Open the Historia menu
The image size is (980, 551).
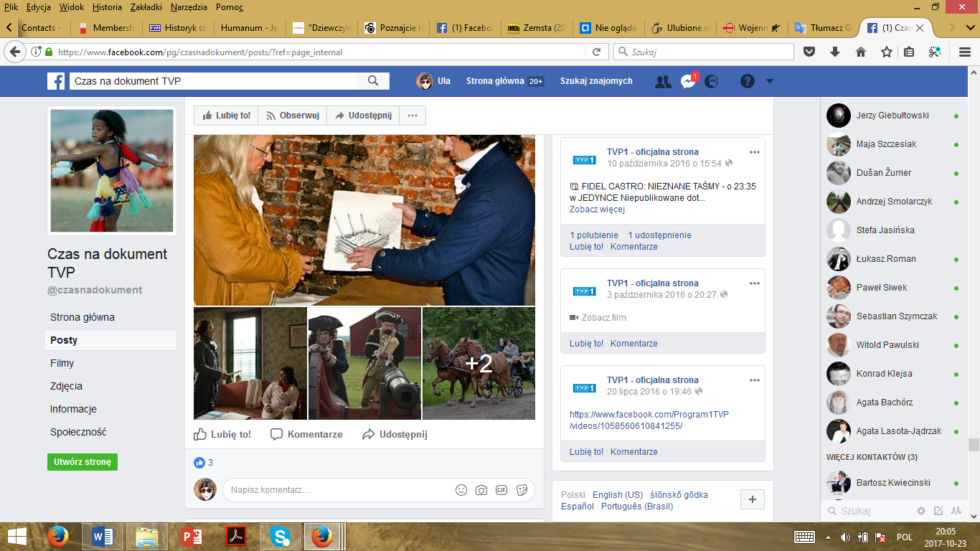pos(107,7)
